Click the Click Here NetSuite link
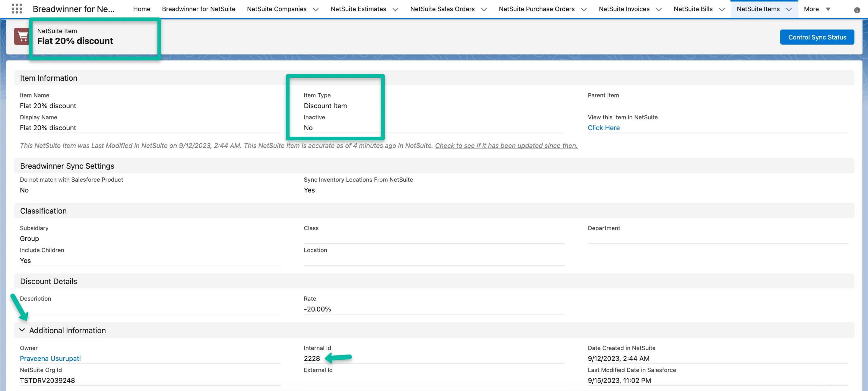The height and width of the screenshot is (391, 868). pyautogui.click(x=603, y=128)
